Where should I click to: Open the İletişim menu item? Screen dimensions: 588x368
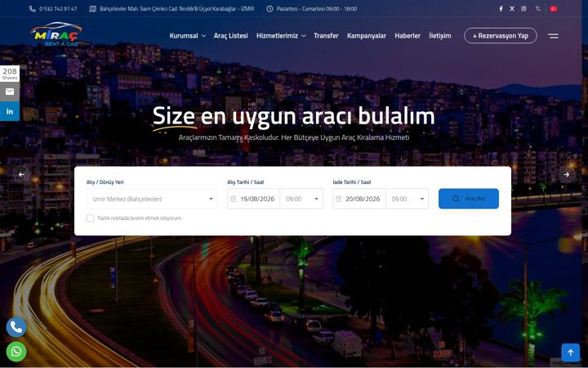440,36
